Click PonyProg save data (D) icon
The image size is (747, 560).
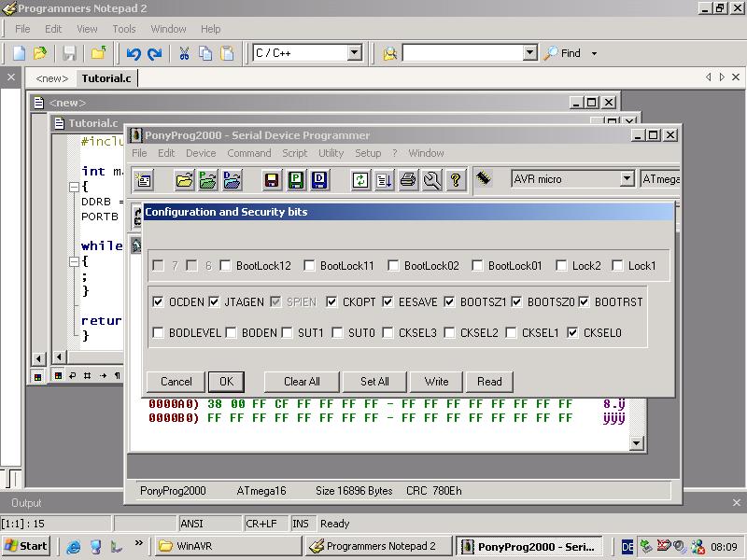pyautogui.click(x=319, y=180)
